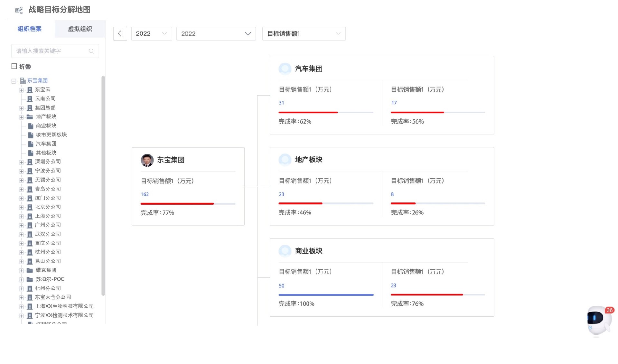
Task: Click the search magnifier in keyword box
Action: [91, 51]
